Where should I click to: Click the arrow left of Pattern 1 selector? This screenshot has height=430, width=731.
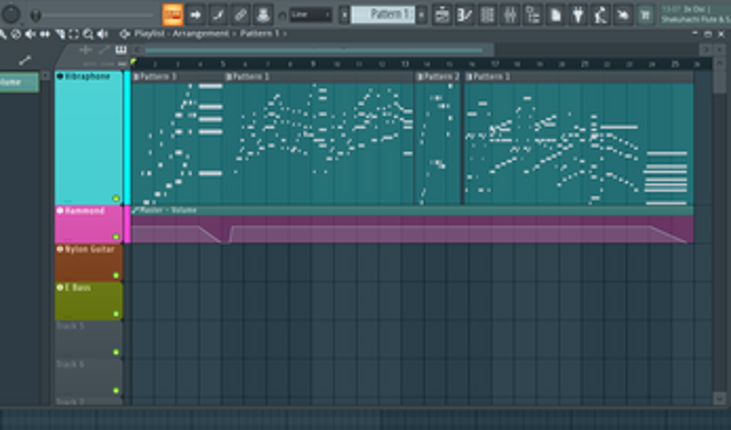(x=344, y=15)
